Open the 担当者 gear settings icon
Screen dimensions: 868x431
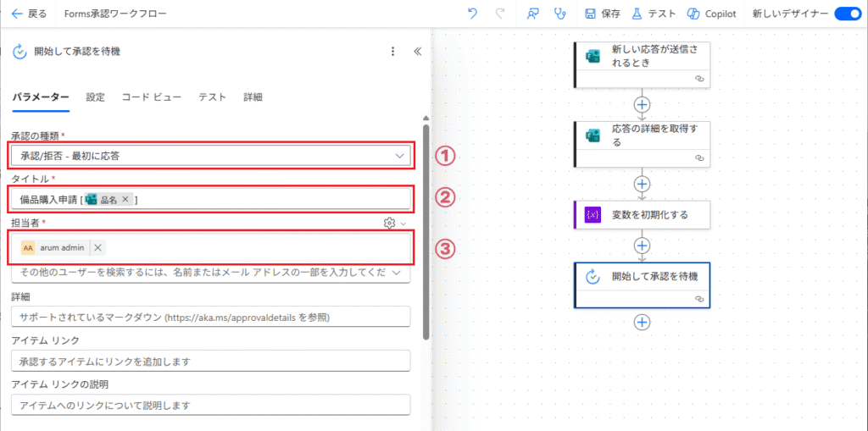tap(389, 223)
